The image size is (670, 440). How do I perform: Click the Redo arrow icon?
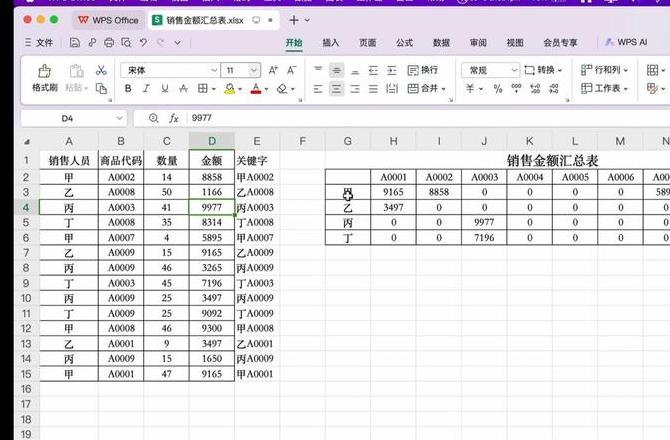[x=161, y=42]
